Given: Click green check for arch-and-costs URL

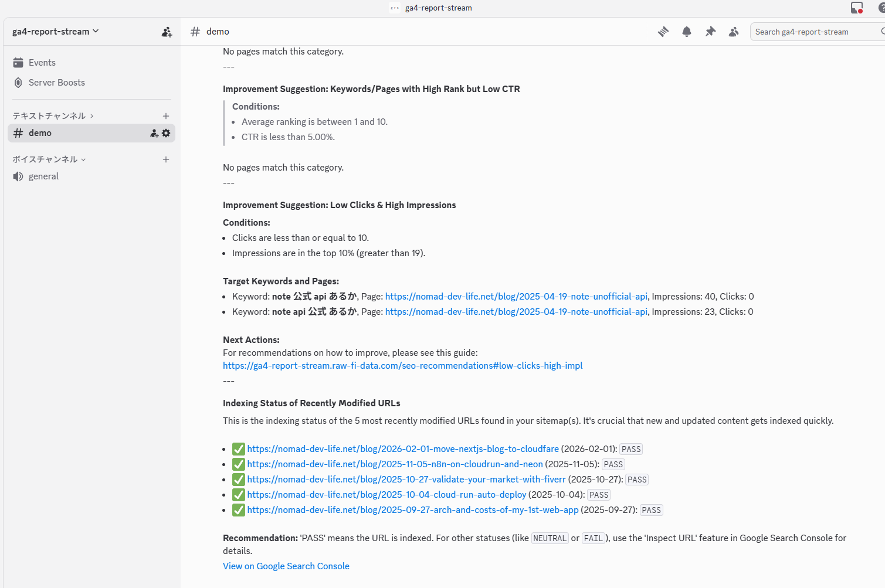Looking at the screenshot, I should (239, 510).
